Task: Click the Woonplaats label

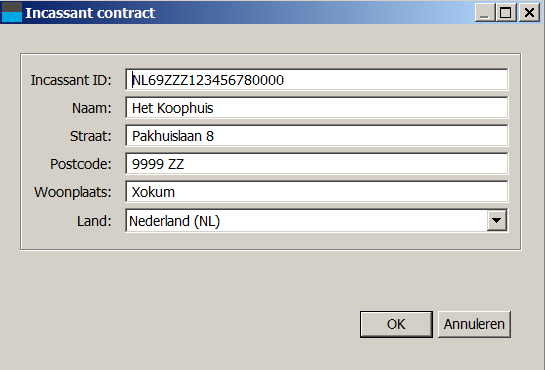Action: click(x=73, y=192)
